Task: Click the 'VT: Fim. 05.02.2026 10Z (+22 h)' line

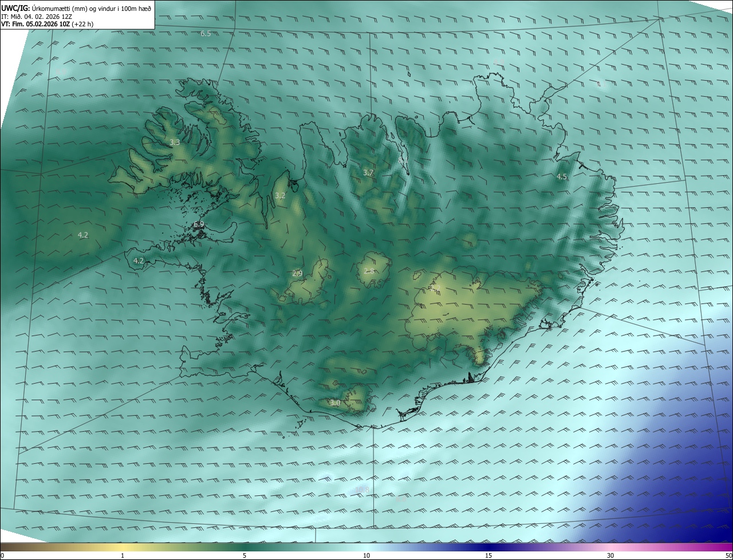Action: click(47, 24)
